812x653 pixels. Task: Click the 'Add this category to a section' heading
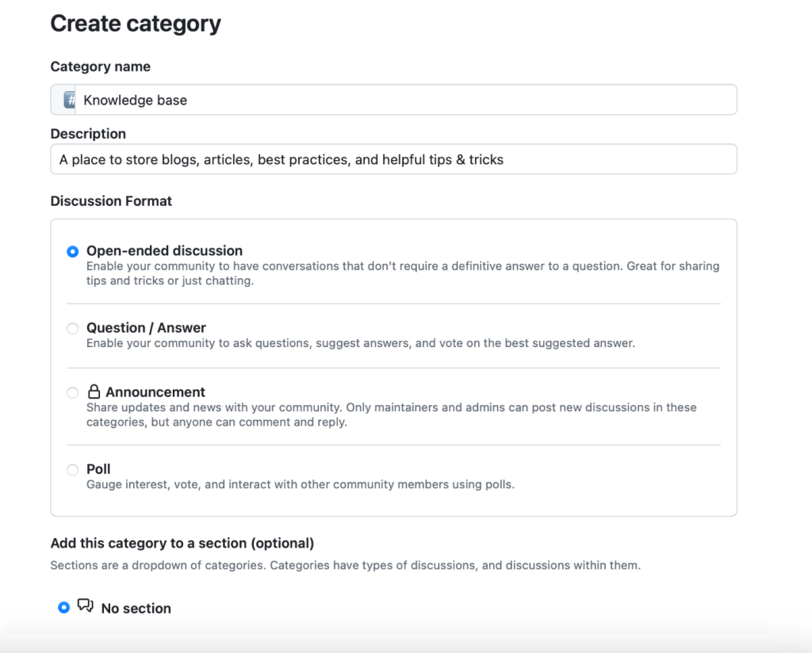(182, 543)
